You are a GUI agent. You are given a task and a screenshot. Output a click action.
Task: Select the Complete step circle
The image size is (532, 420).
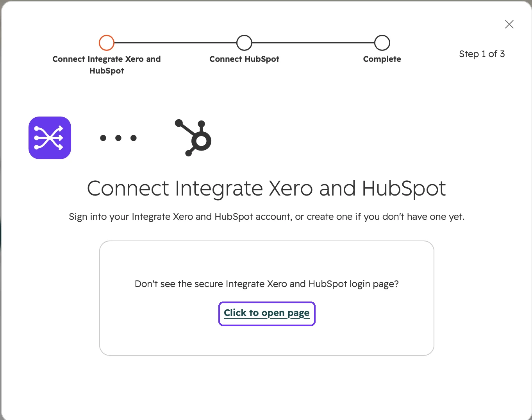point(382,43)
